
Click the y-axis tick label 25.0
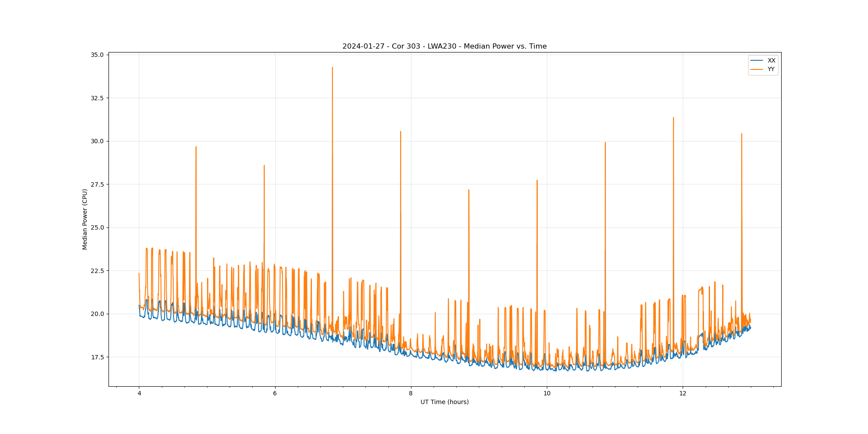point(97,228)
